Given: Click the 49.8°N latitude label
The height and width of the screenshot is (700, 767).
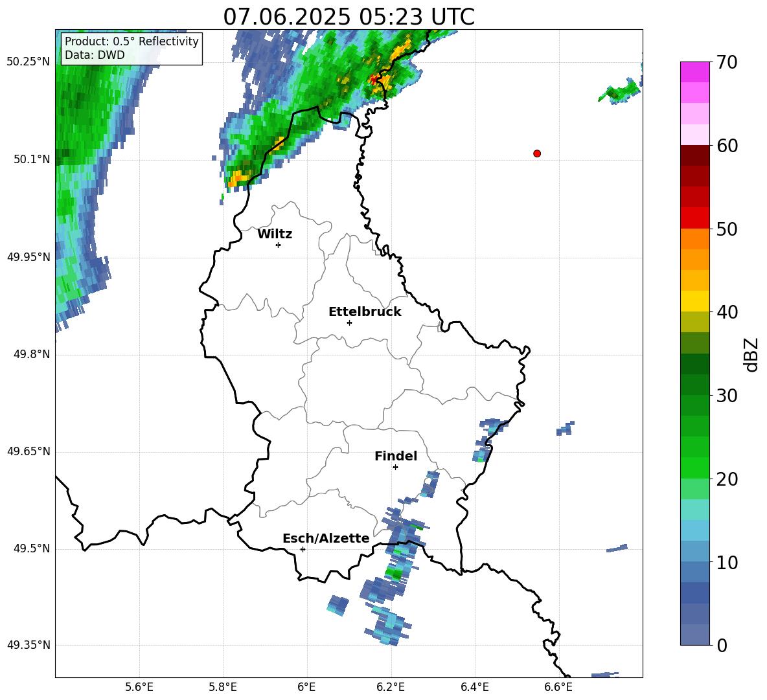Looking at the screenshot, I should pyautogui.click(x=32, y=354).
